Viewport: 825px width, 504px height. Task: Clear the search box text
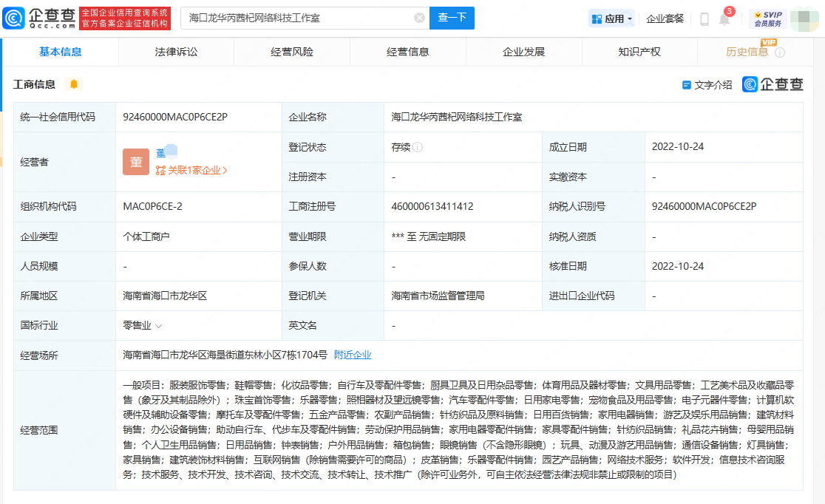coord(419,18)
